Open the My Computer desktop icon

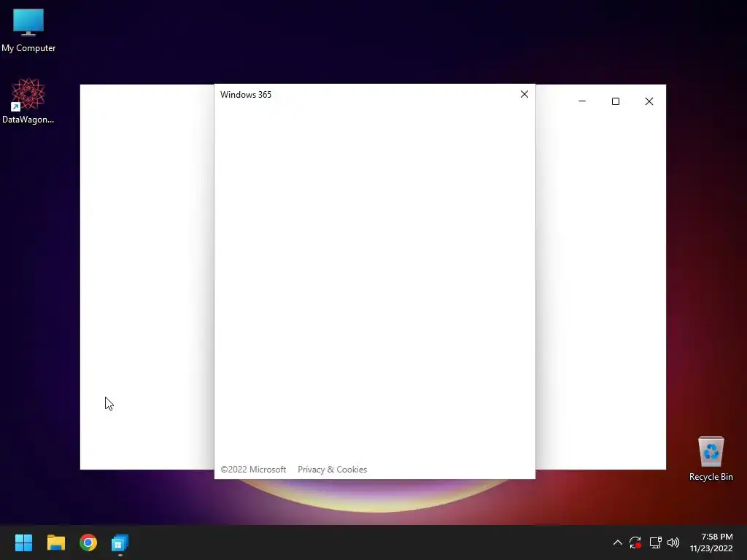click(28, 29)
